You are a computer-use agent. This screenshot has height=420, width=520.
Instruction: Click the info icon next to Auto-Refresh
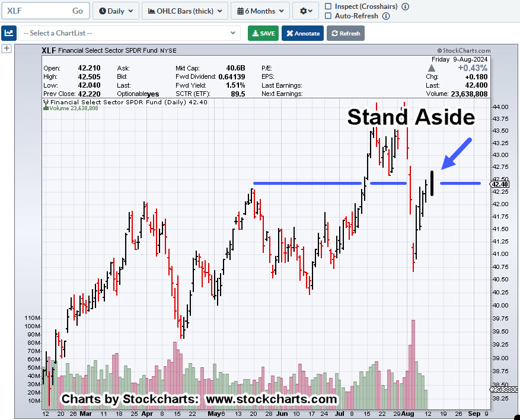[x=386, y=16]
